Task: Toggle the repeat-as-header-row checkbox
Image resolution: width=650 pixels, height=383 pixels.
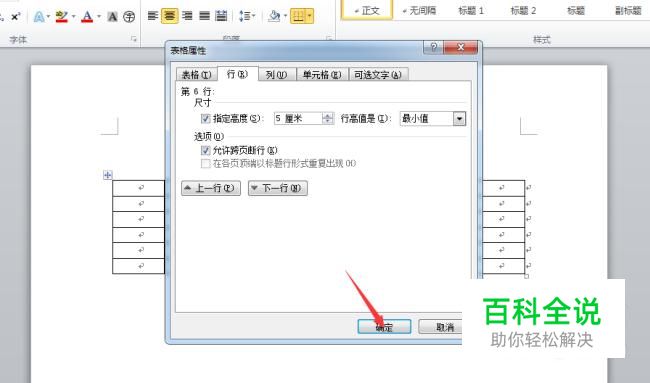Action: click(x=206, y=163)
